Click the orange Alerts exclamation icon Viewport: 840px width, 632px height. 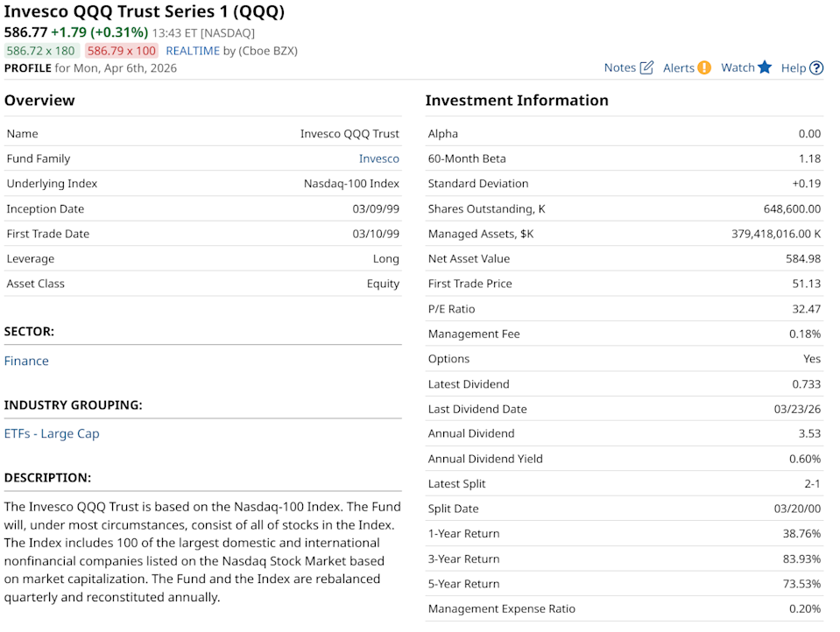click(704, 67)
